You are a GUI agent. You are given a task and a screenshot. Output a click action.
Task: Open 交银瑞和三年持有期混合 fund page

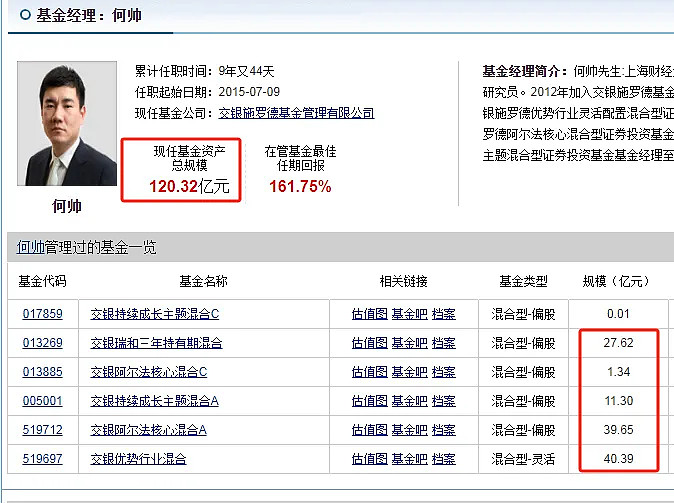(x=156, y=343)
